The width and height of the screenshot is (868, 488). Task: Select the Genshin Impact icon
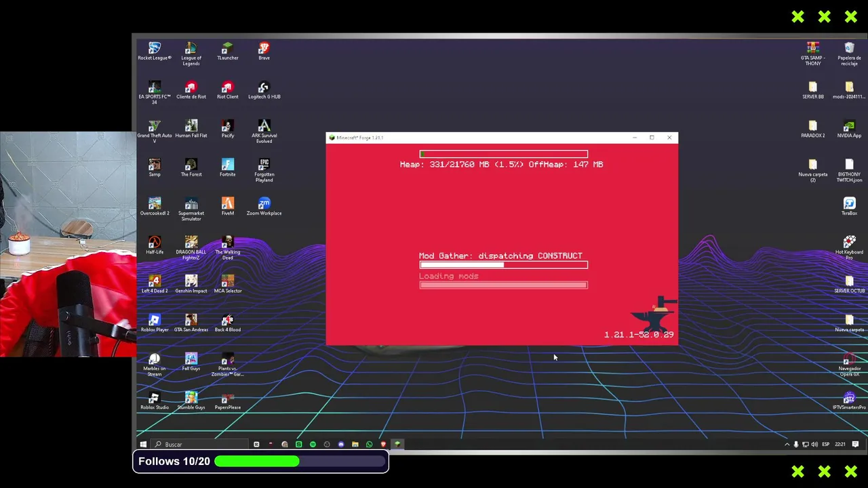coord(191,284)
